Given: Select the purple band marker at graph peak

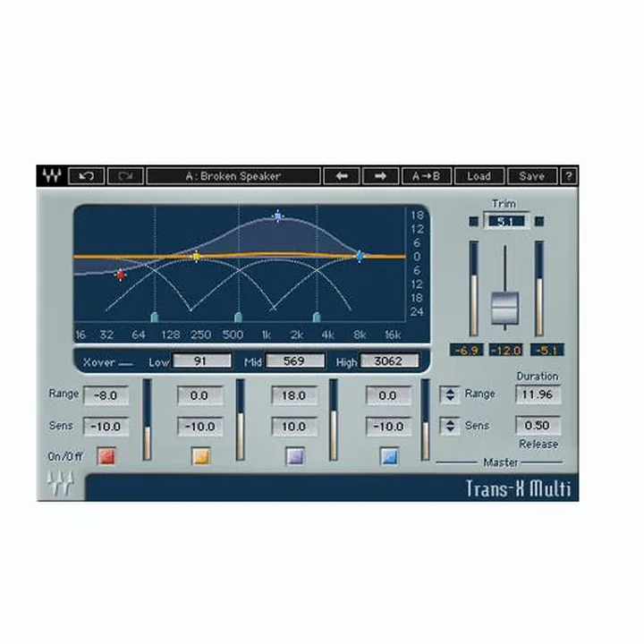Looking at the screenshot, I should 278,216.
